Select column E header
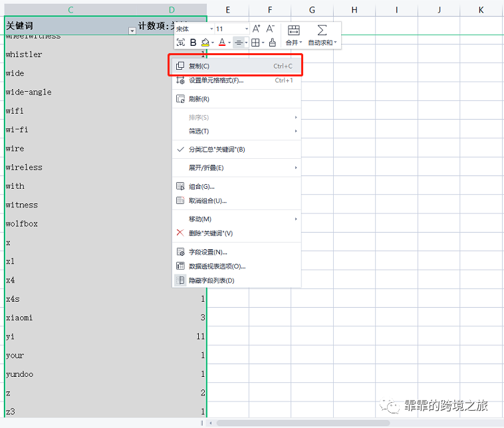 (227, 10)
